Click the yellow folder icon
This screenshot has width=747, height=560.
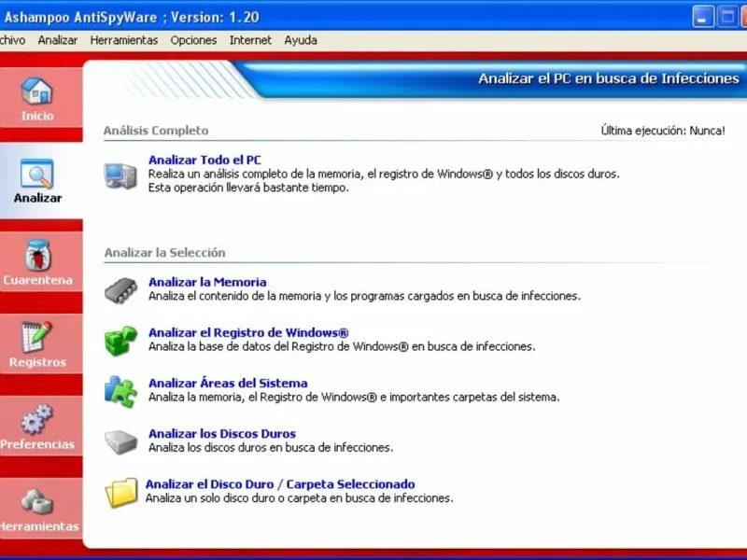(121, 493)
